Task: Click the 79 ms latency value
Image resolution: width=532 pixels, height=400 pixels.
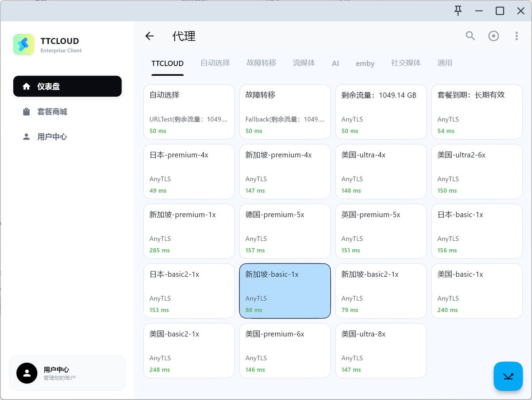Action: pos(350,310)
